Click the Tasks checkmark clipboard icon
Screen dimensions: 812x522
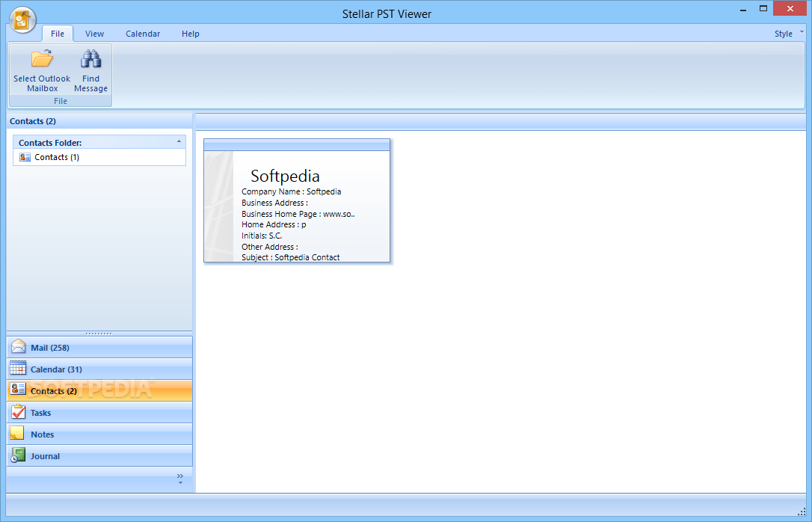coord(18,412)
